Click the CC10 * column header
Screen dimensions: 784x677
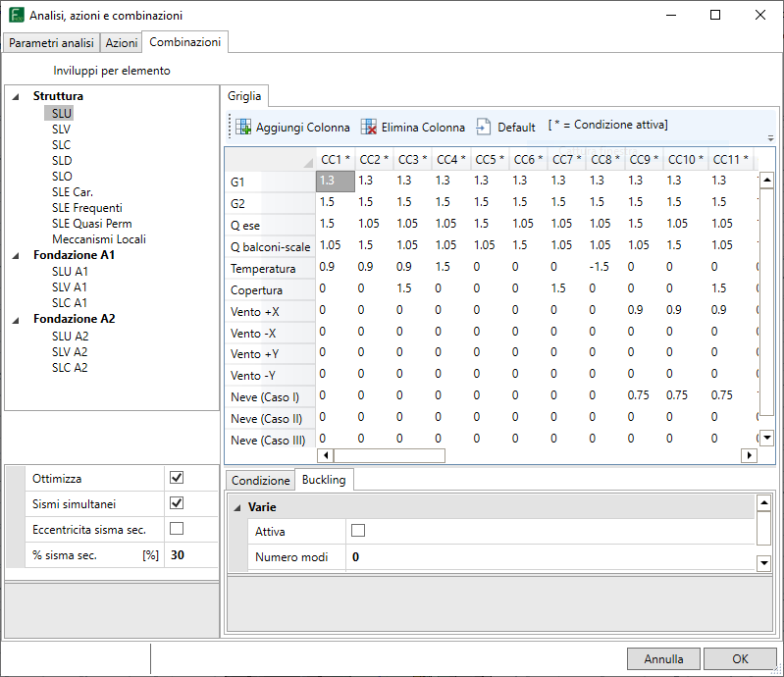(x=686, y=160)
